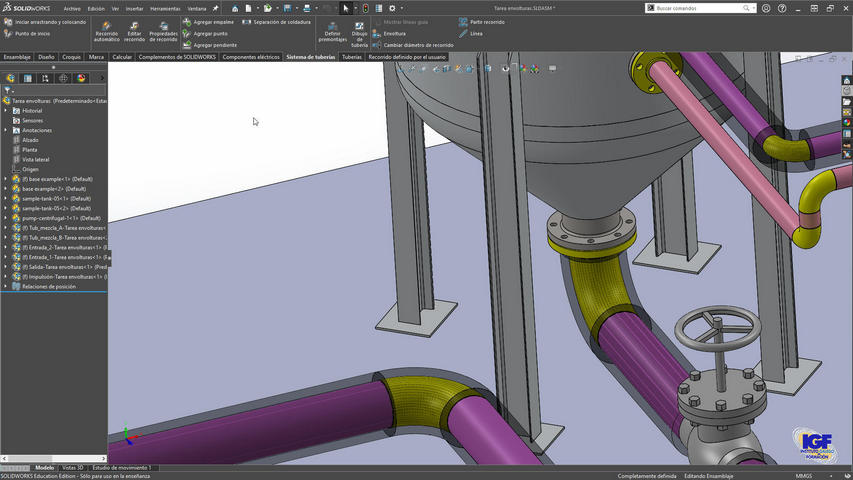Viewport: 853px width, 480px height.
Task: Click Dibujo de tubería icon
Action: 359,26
